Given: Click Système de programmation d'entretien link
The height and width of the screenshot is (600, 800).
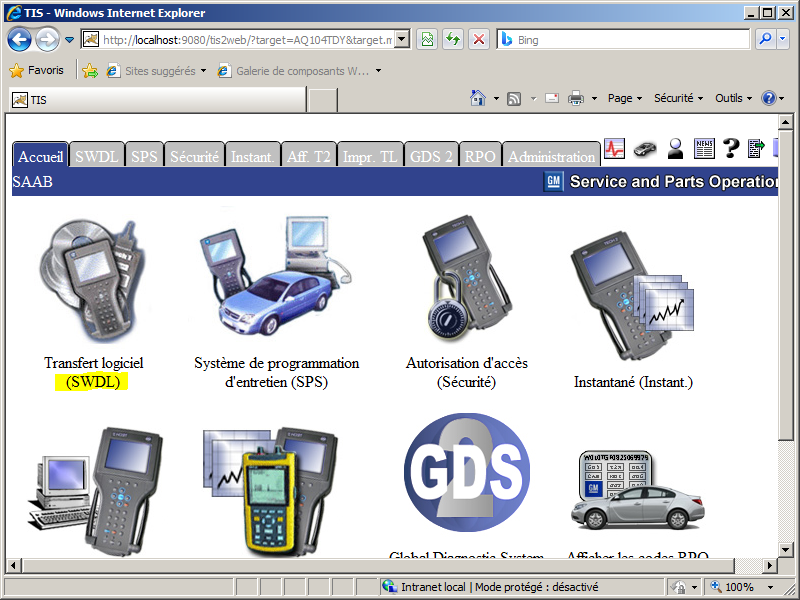Looking at the screenshot, I should click(277, 372).
